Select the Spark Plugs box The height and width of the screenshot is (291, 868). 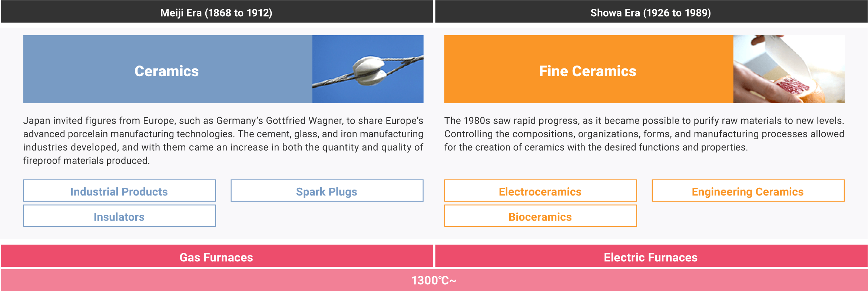coord(327,191)
